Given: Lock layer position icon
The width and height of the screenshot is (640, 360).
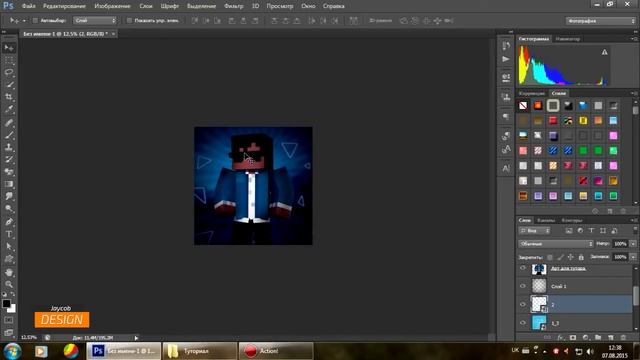Looking at the screenshot, I should pyautogui.click(x=571, y=257).
